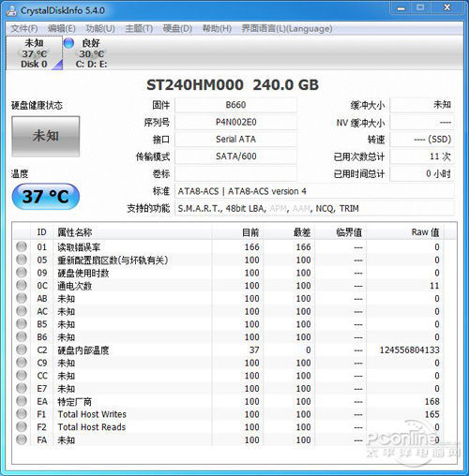Viewport: 469px width, 476px height.
Task: Click the status circle for Total Host Writes
Action: pyautogui.click(x=22, y=414)
